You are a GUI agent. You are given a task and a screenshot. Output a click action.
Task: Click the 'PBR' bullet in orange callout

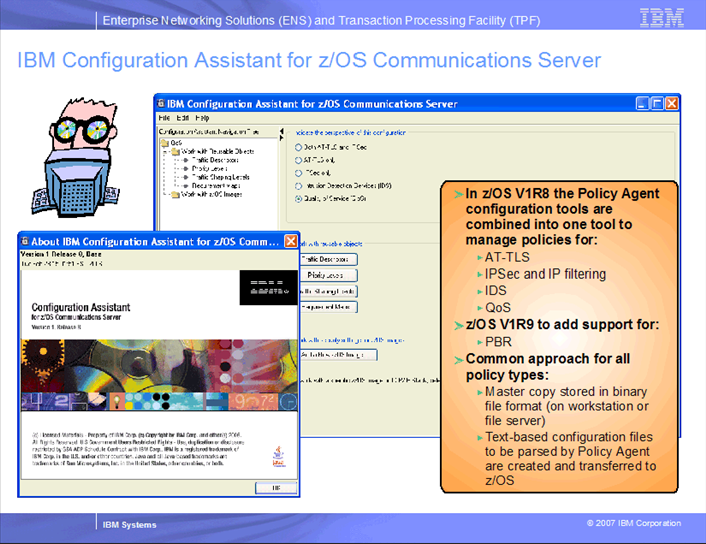point(498,342)
